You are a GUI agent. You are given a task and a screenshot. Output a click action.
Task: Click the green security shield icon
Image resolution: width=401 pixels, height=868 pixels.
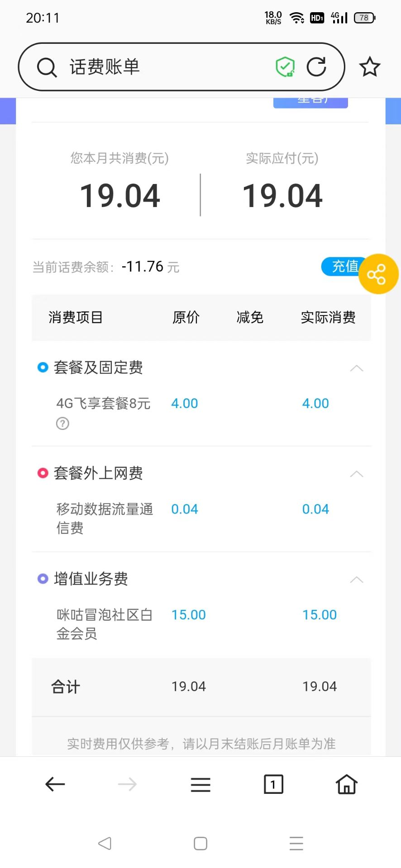coord(285,67)
